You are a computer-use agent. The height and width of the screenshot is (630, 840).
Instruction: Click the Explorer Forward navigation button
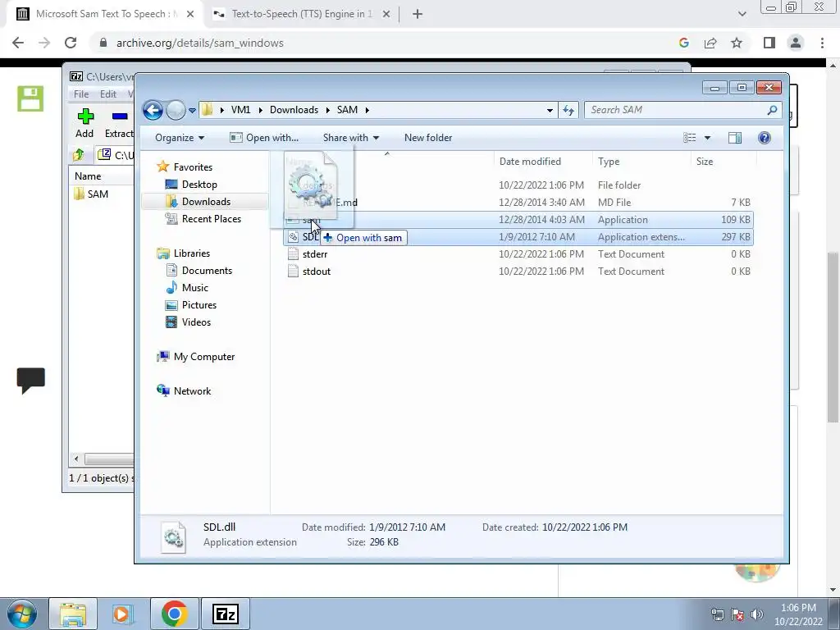pos(176,111)
